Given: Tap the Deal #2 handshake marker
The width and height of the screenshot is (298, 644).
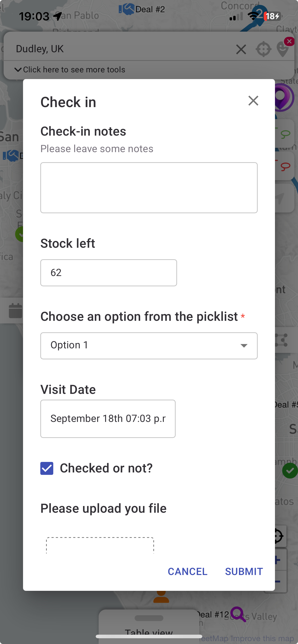Looking at the screenshot, I should [x=126, y=9].
